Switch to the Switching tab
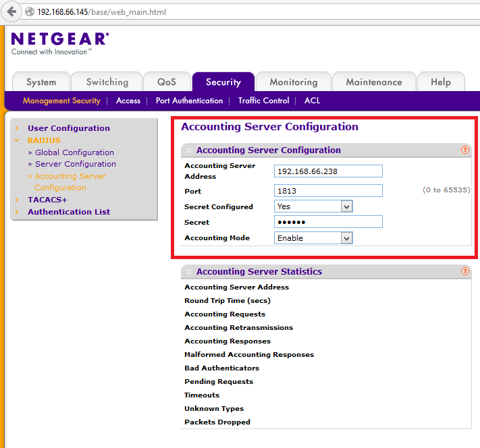 (x=107, y=82)
